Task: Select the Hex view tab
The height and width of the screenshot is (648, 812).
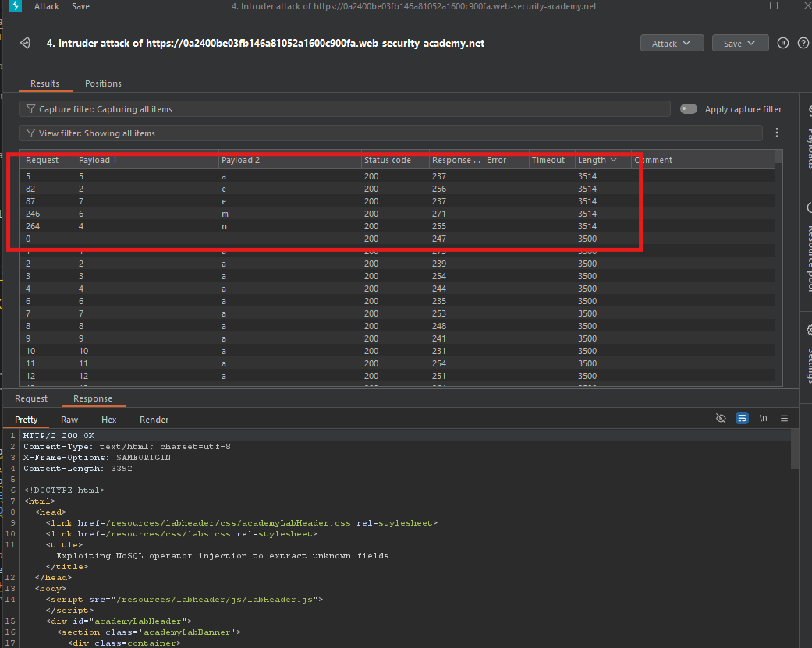Action: coord(108,420)
